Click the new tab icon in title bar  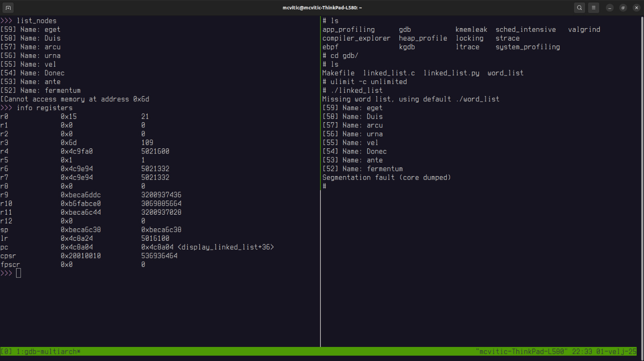(x=8, y=8)
